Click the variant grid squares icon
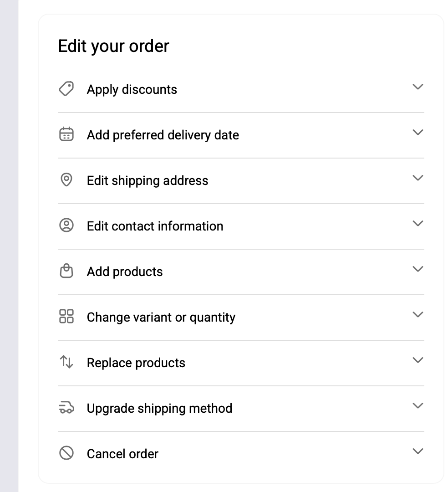 [66, 316]
